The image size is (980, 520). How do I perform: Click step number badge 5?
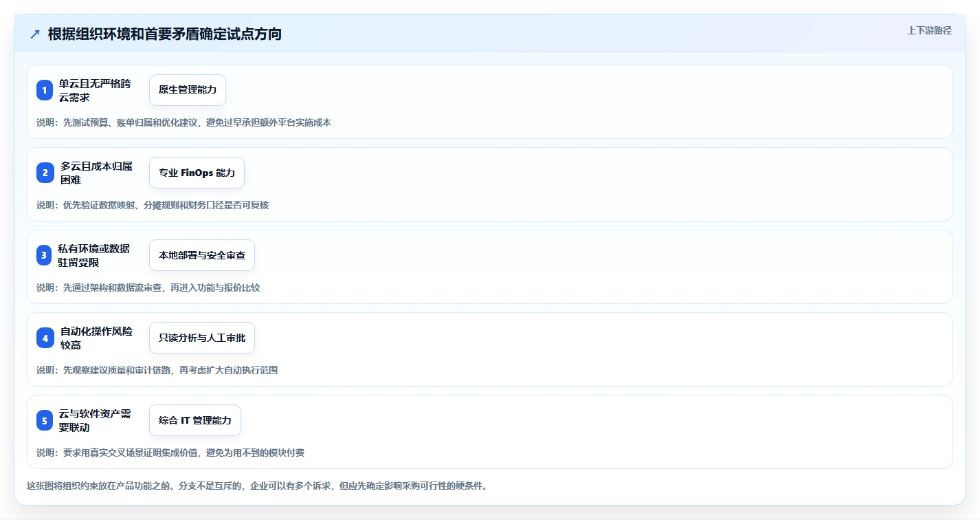[x=45, y=420]
